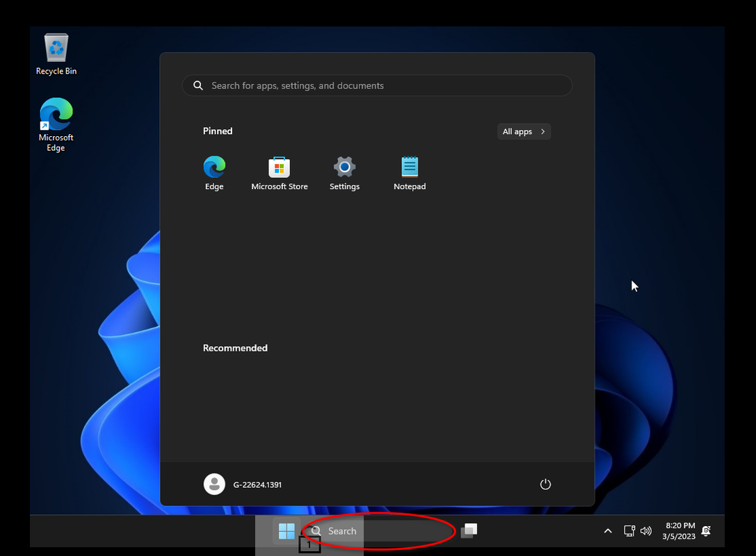Image resolution: width=756 pixels, height=556 pixels.
Task: Click the Windows Start button on the taskbar
Action: pos(287,531)
